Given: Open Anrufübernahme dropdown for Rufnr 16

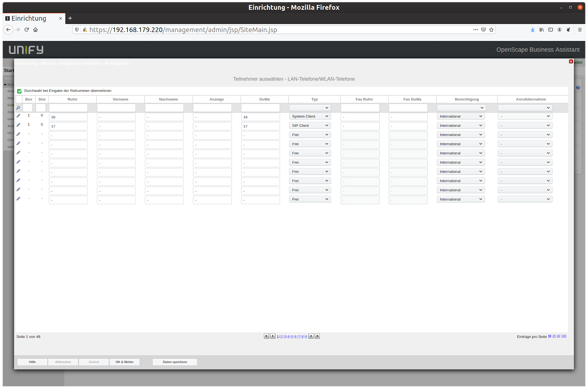Looking at the screenshot, I should pyautogui.click(x=525, y=116).
